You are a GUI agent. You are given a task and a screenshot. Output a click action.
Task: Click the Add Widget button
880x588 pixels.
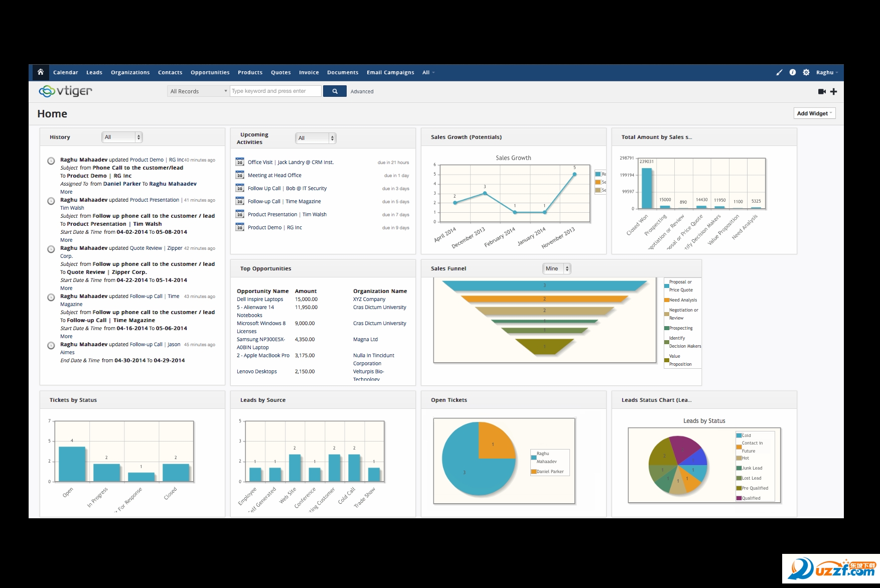(815, 113)
